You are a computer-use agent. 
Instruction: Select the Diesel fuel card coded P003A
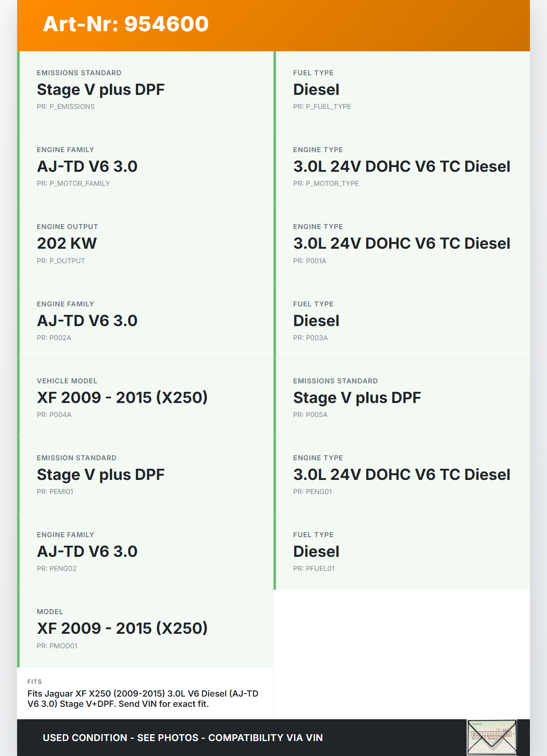pos(402,321)
